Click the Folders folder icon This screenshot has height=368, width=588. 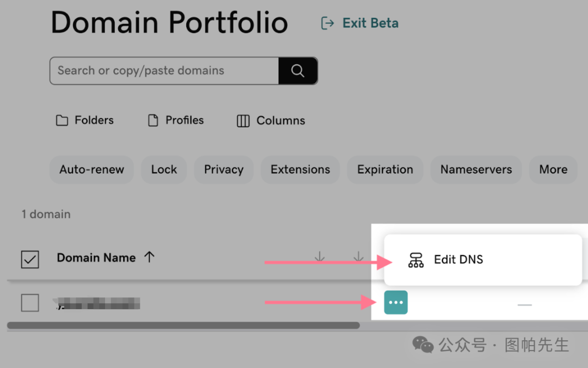62,120
